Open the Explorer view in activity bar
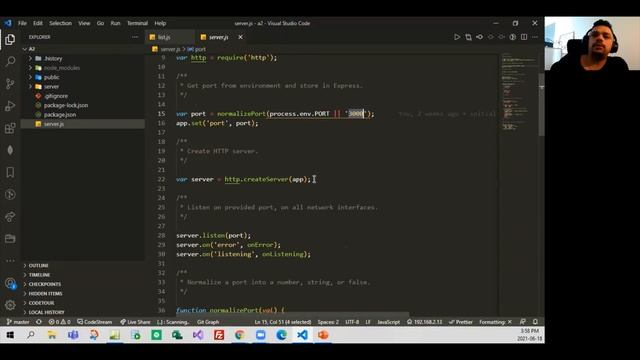 10,40
